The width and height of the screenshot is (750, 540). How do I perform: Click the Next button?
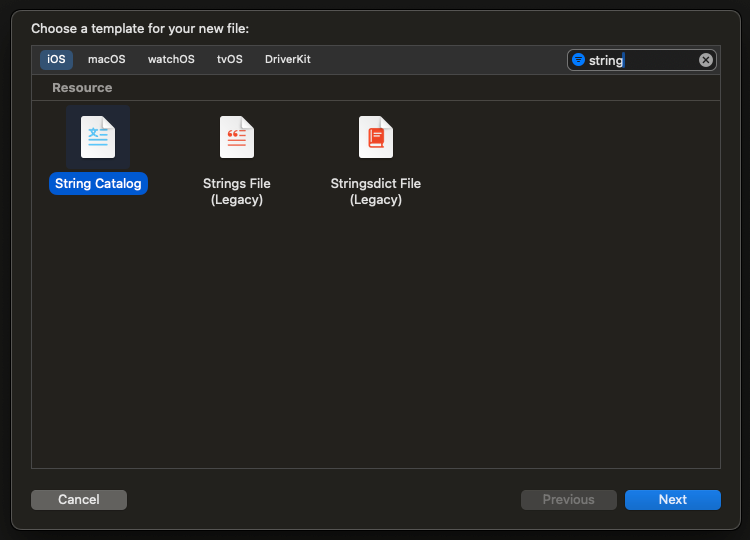pos(673,499)
